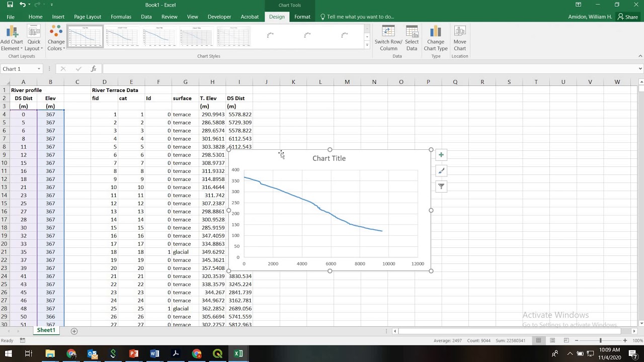The width and height of the screenshot is (644, 362).
Task: Select column K header
Action: (293, 82)
